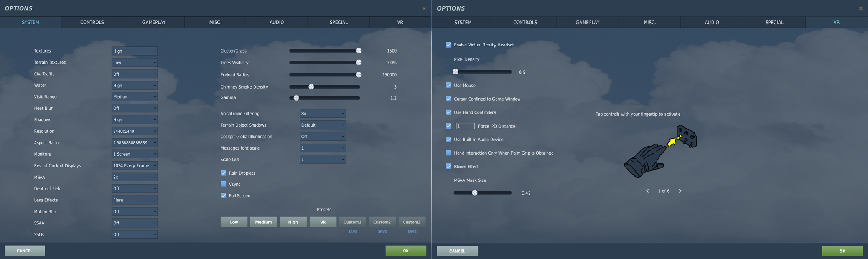Viewport: 868px width, 259px height.
Task: Click the Trees Visibility slider handle
Action: click(359, 63)
